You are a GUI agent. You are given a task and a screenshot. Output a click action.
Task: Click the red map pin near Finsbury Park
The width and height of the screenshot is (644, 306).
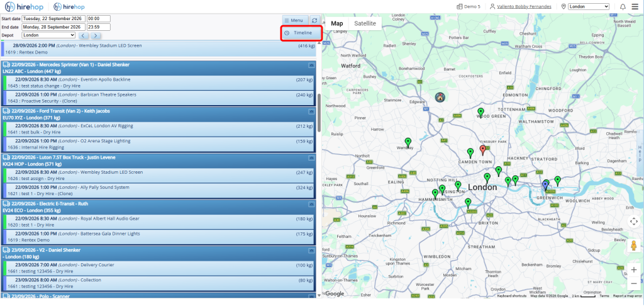483,150
